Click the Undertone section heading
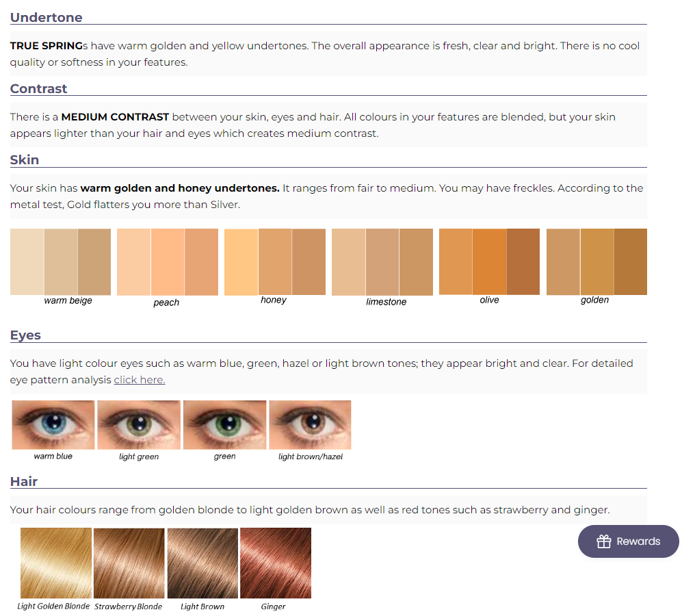The height and width of the screenshot is (616, 682). tap(47, 17)
